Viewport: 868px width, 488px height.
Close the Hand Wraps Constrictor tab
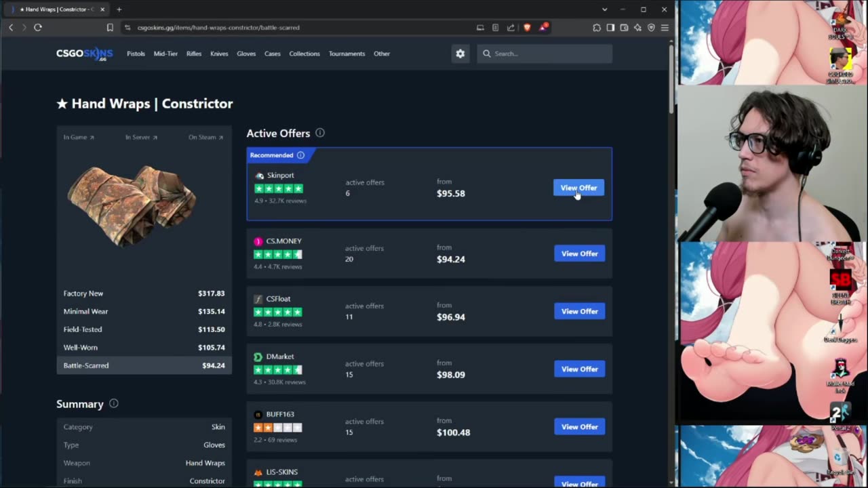[x=103, y=9]
